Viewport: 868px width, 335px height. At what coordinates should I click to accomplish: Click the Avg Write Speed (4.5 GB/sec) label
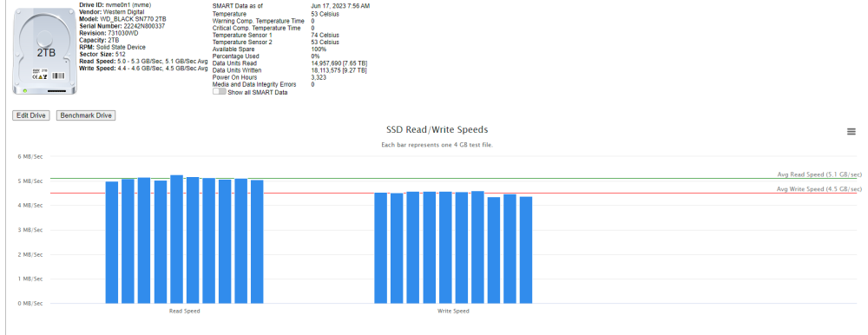point(819,189)
